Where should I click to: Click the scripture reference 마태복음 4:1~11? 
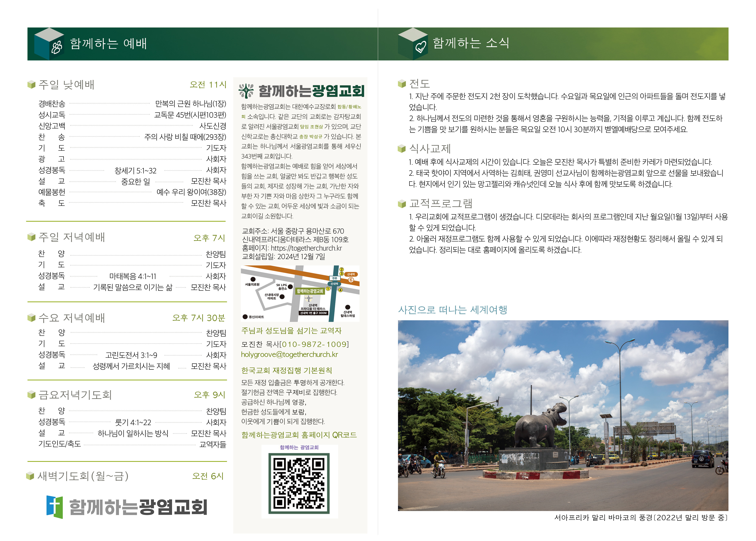pyautogui.click(x=133, y=276)
